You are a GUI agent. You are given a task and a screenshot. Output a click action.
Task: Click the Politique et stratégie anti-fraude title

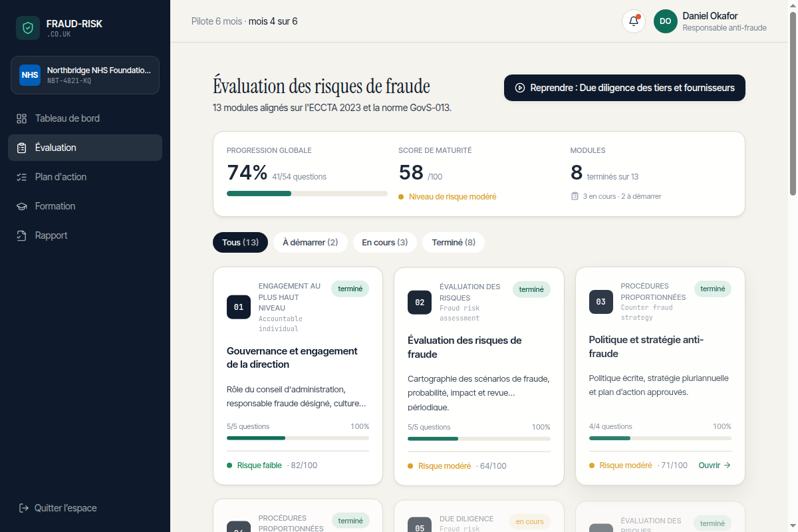tap(646, 346)
